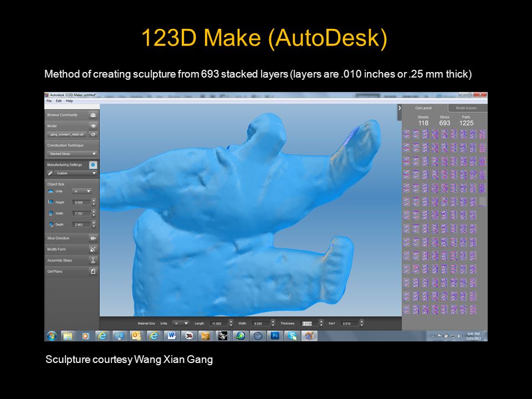Click the Assembly Steps label
Viewport: 532px width, 399px height.
(x=59, y=260)
